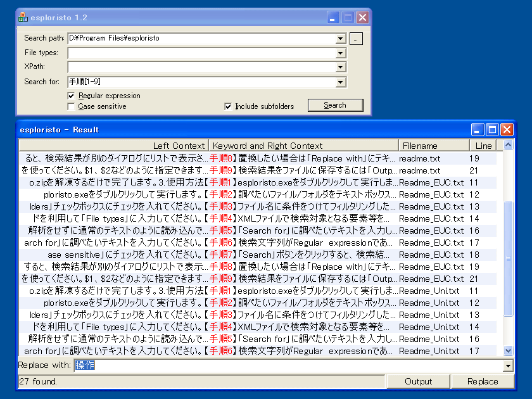The height and width of the screenshot is (399, 532).
Task: Select readme.txt line 19 result row
Action: [x=258, y=158]
